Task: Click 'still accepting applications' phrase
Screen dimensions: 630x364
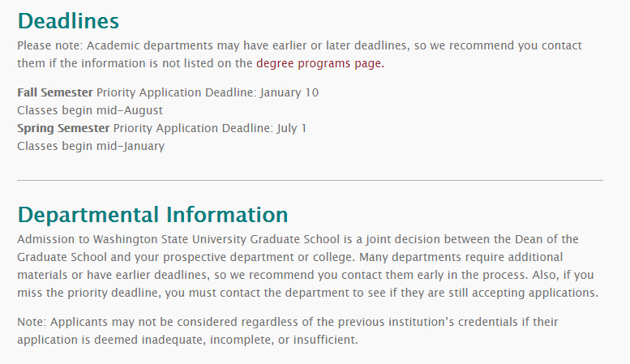Action: coord(519,292)
